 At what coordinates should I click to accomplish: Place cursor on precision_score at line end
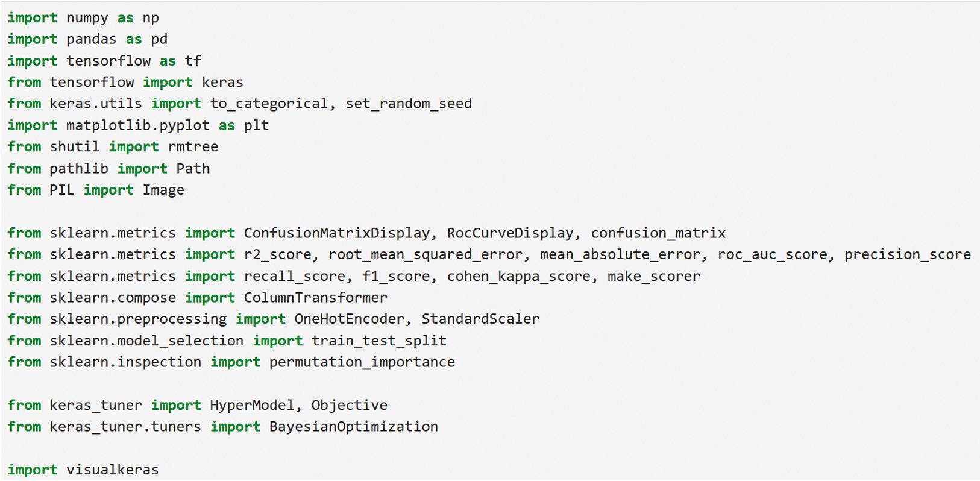pyautogui.click(x=907, y=254)
